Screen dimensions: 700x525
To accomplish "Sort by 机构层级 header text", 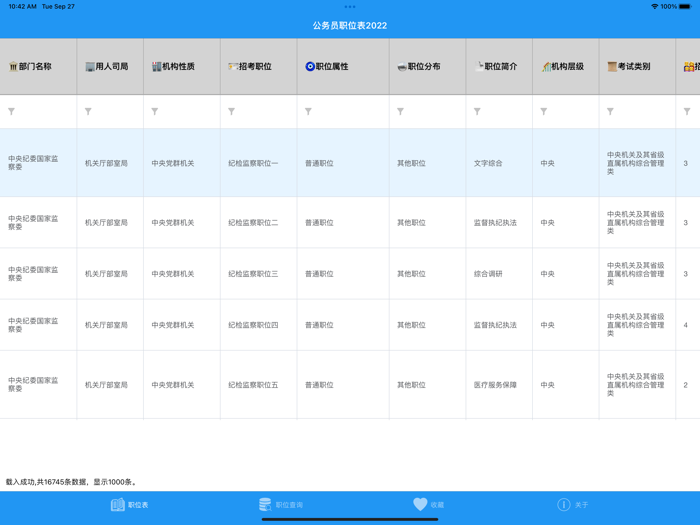I will (x=567, y=67).
